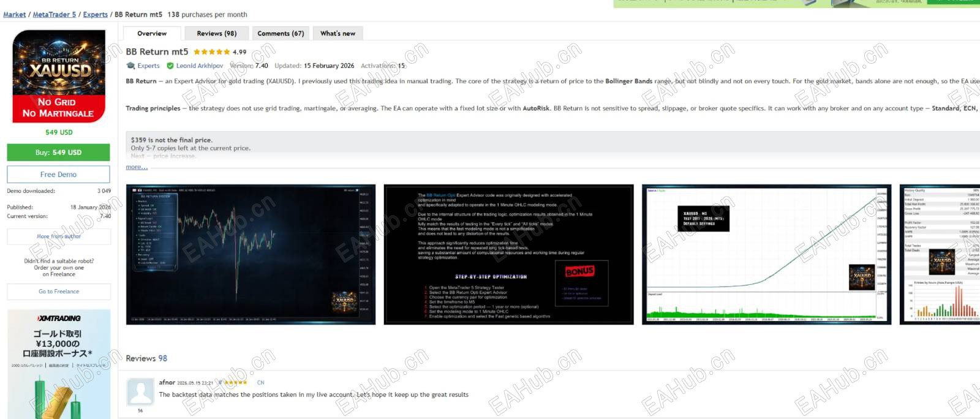The width and height of the screenshot is (980, 419).
Task: Open the step-by-step optimization screenshot thumbnail
Action: (x=508, y=254)
